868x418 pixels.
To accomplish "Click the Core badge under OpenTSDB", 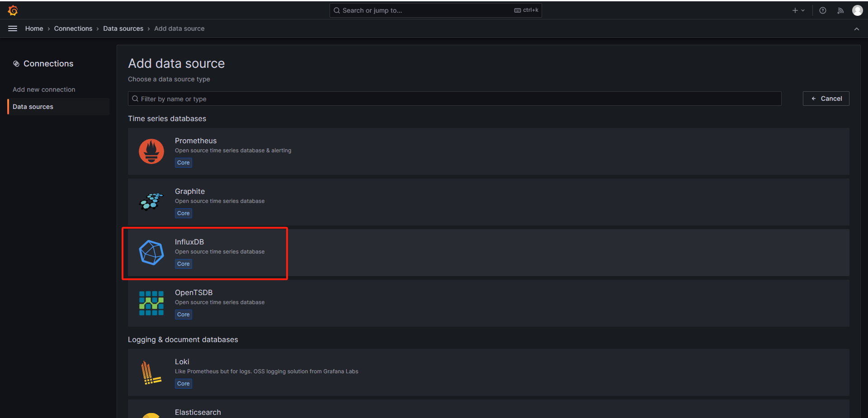I will (184, 315).
